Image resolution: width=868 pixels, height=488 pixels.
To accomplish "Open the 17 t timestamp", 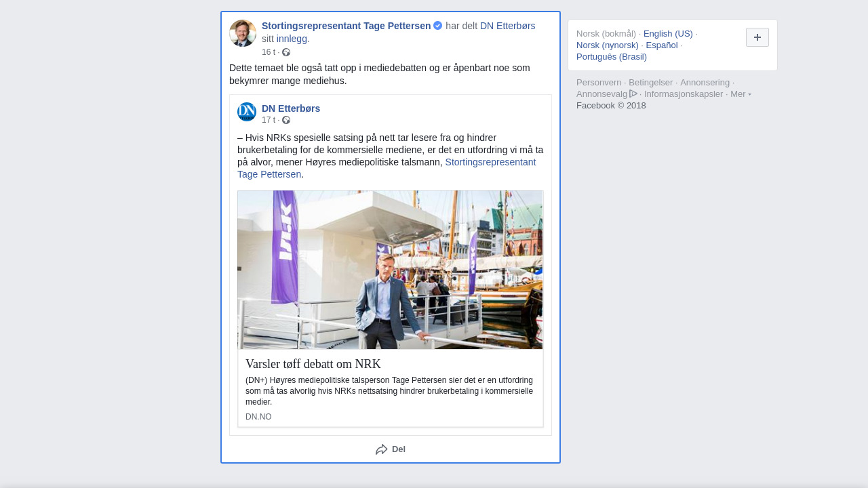I will tap(269, 120).
